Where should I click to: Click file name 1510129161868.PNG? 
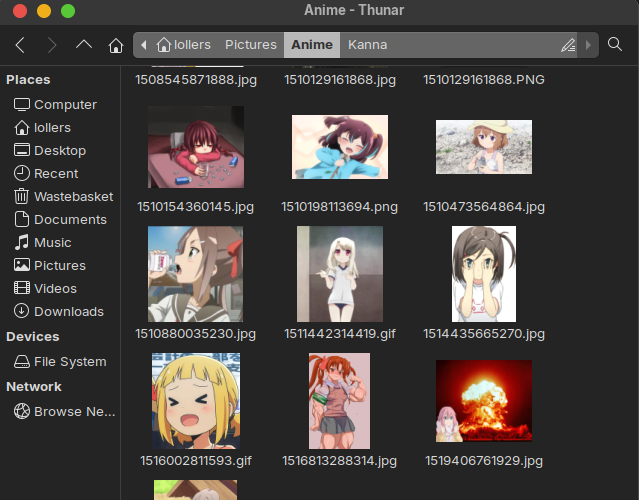click(x=484, y=80)
